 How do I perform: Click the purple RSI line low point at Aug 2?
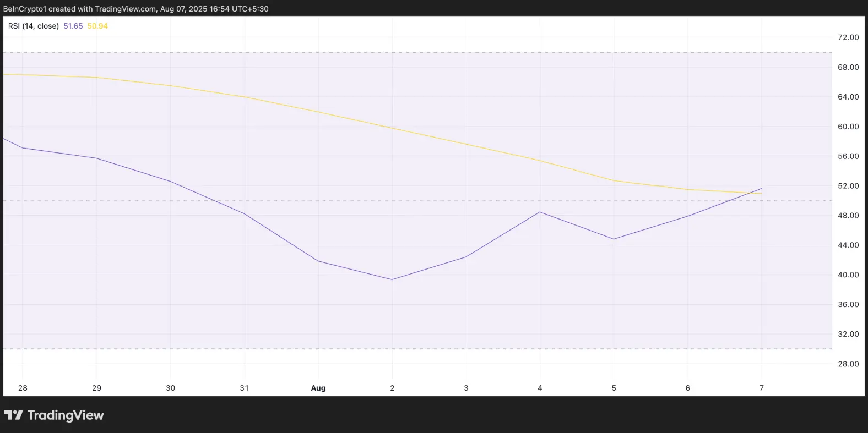(x=392, y=279)
